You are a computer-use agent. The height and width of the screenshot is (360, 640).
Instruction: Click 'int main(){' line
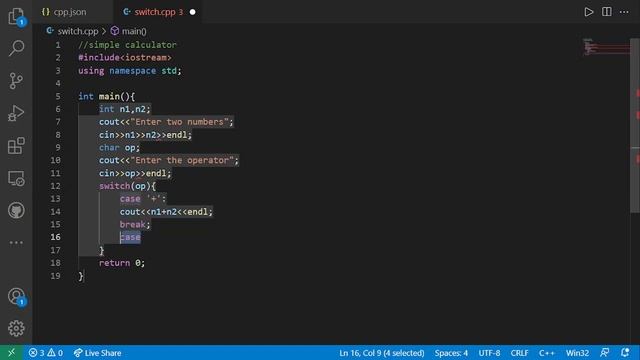[x=107, y=96]
